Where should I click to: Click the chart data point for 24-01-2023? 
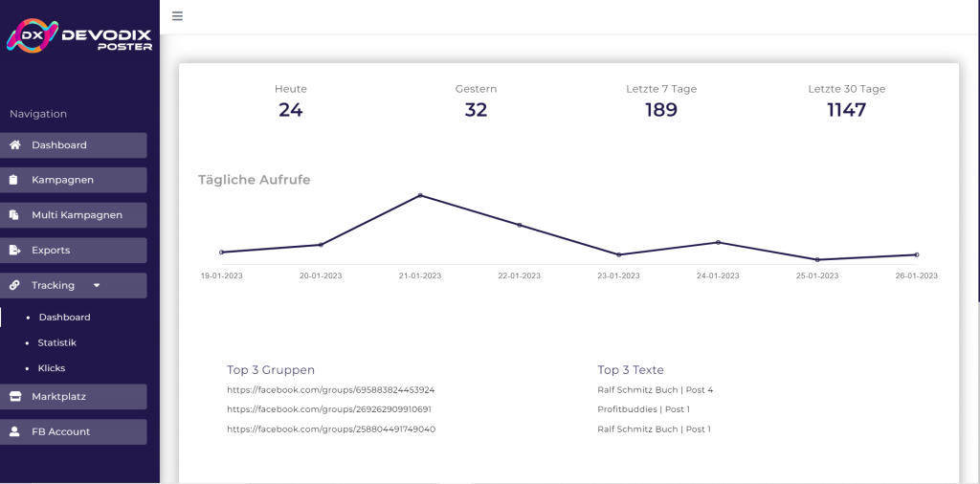tap(718, 242)
